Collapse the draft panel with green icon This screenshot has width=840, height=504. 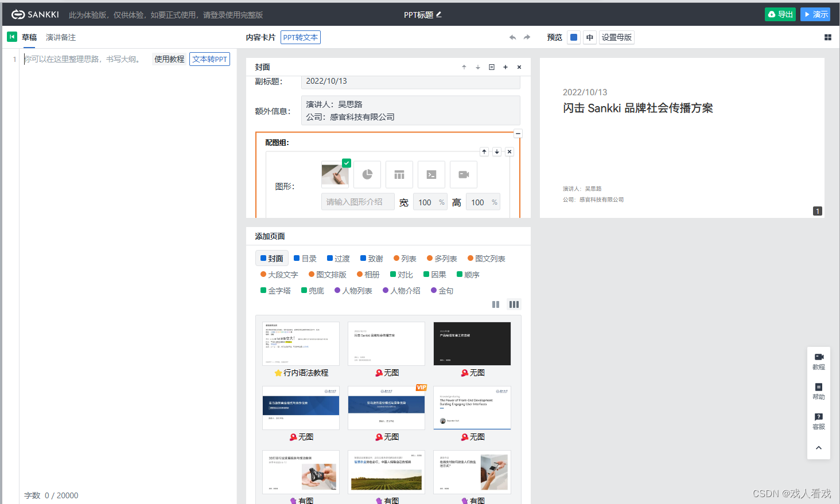point(12,37)
